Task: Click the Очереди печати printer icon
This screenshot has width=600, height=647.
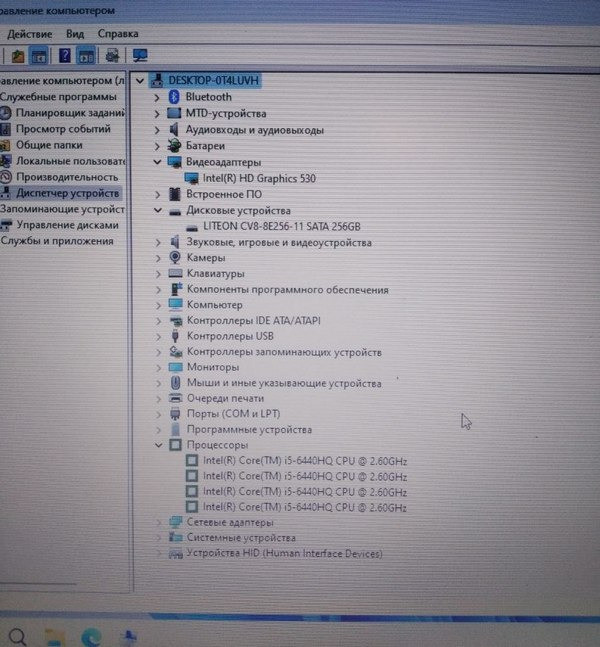Action: pyautogui.click(x=176, y=398)
